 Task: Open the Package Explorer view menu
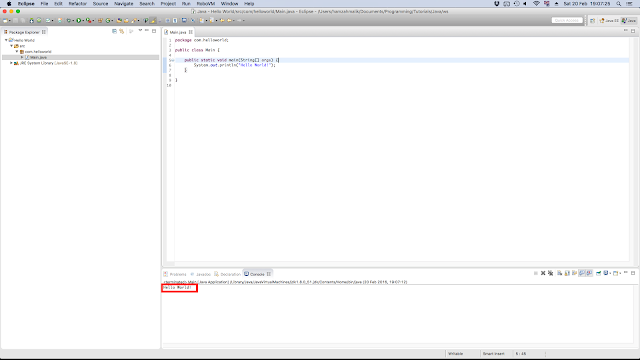pyautogui.click(x=140, y=31)
